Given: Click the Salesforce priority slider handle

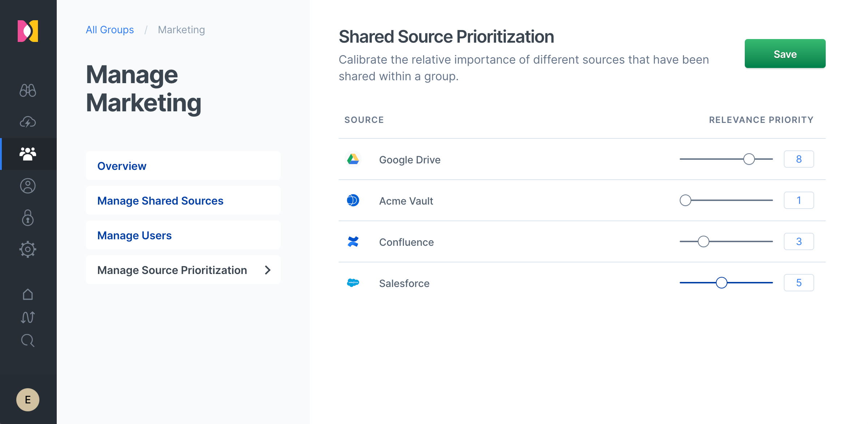Looking at the screenshot, I should (x=722, y=283).
